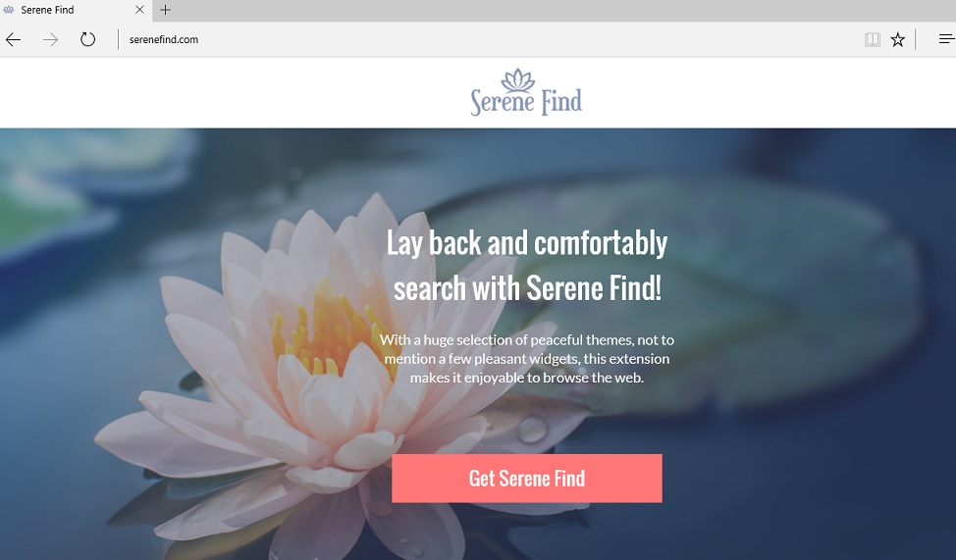Open a new tab with plus icon

pos(165,10)
